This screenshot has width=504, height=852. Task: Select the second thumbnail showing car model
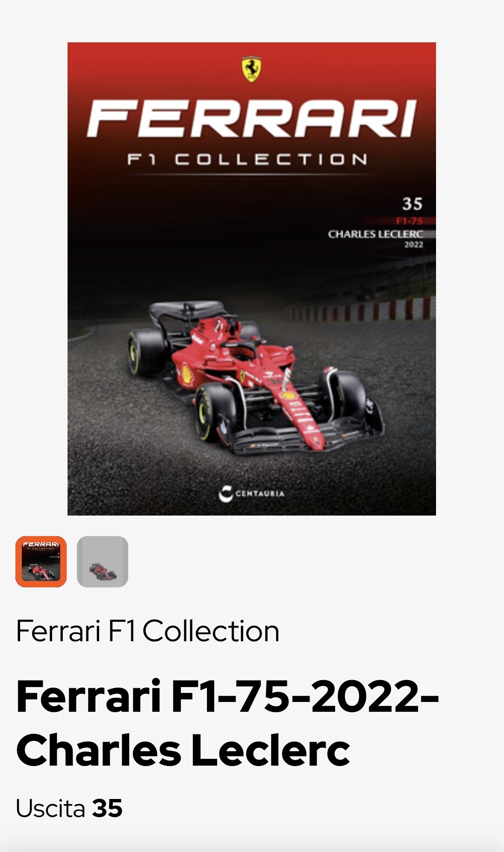[103, 561]
